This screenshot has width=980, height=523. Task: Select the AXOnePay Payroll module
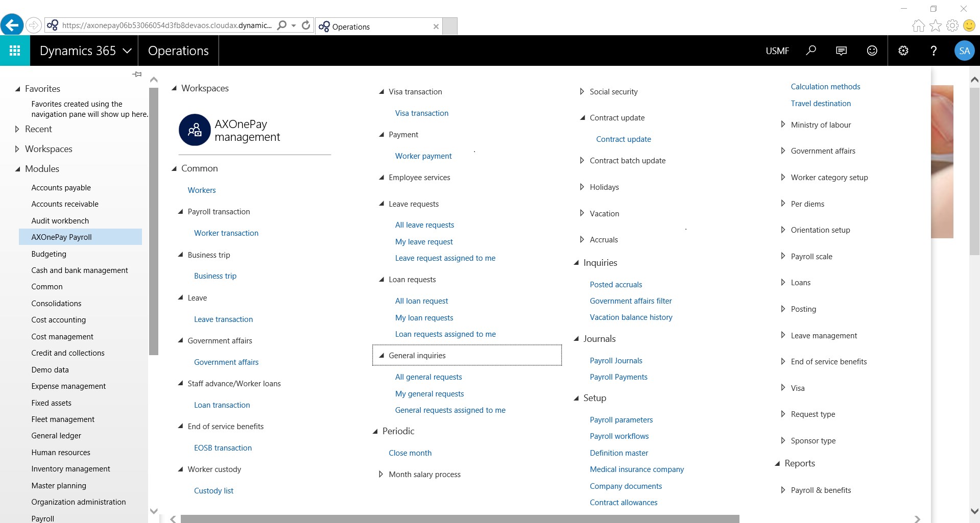tap(80, 237)
